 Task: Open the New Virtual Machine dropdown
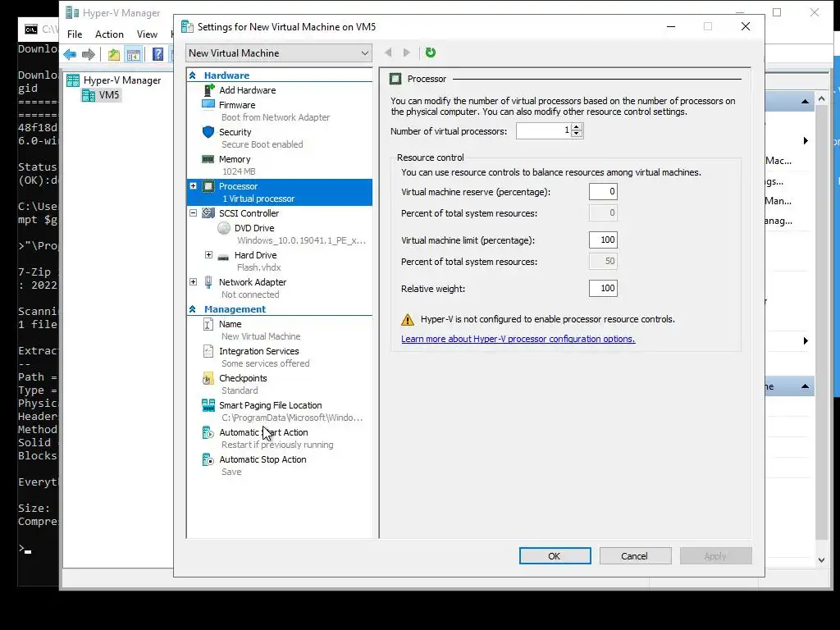coord(279,53)
